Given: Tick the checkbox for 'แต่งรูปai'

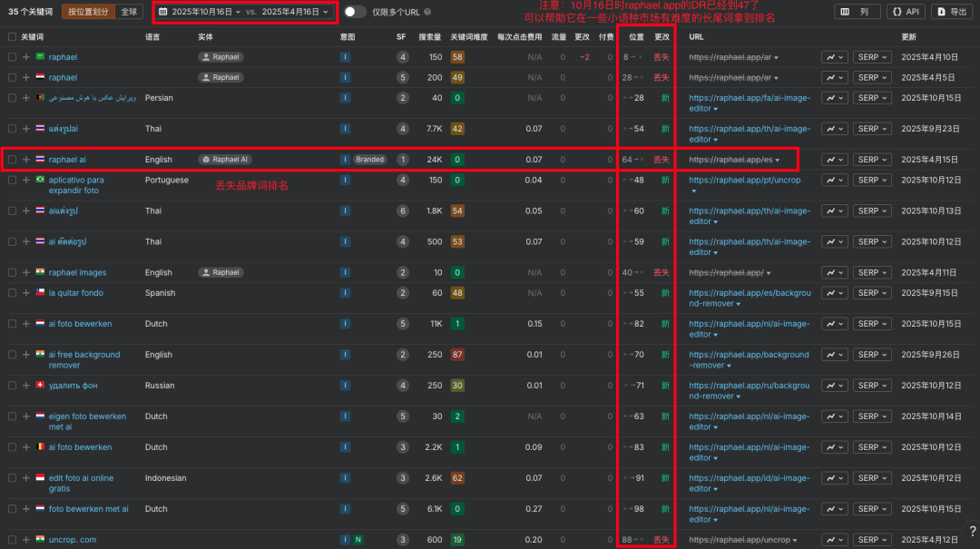Looking at the screenshot, I should coord(12,129).
